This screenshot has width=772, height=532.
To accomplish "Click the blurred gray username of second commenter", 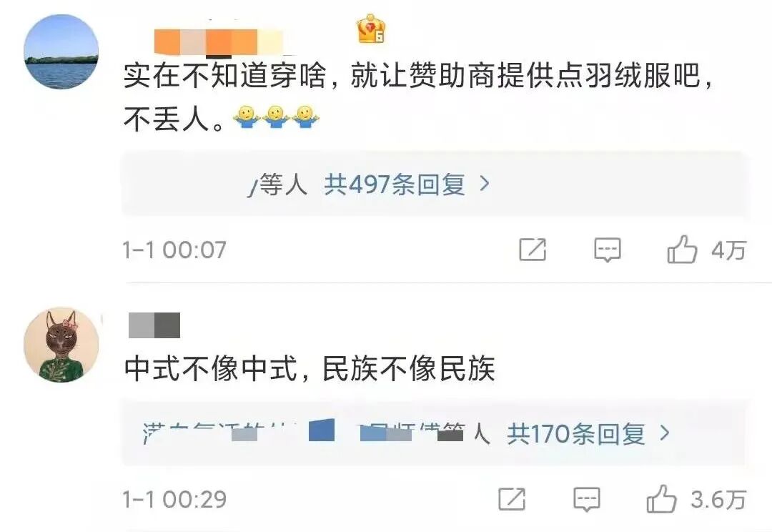I will (x=154, y=325).
